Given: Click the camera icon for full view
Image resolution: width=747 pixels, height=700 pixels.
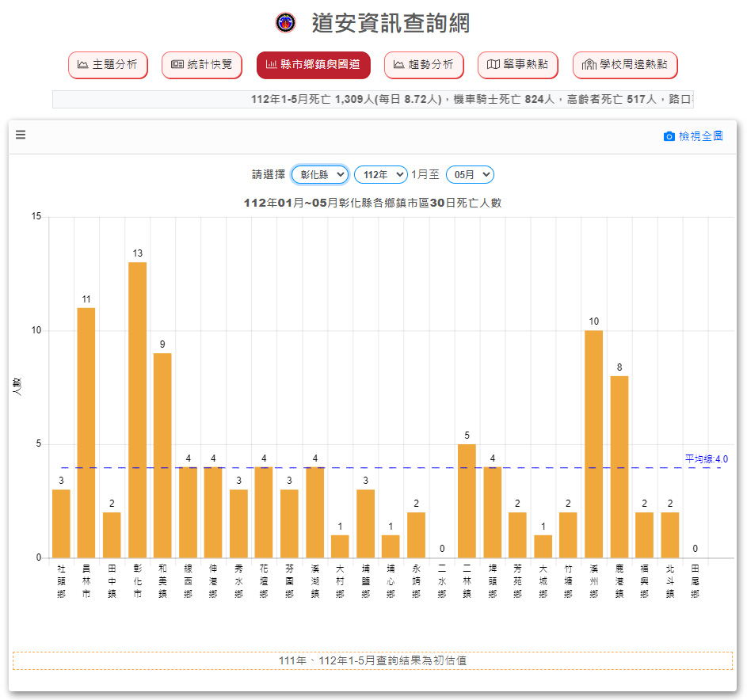Looking at the screenshot, I should point(669,136).
